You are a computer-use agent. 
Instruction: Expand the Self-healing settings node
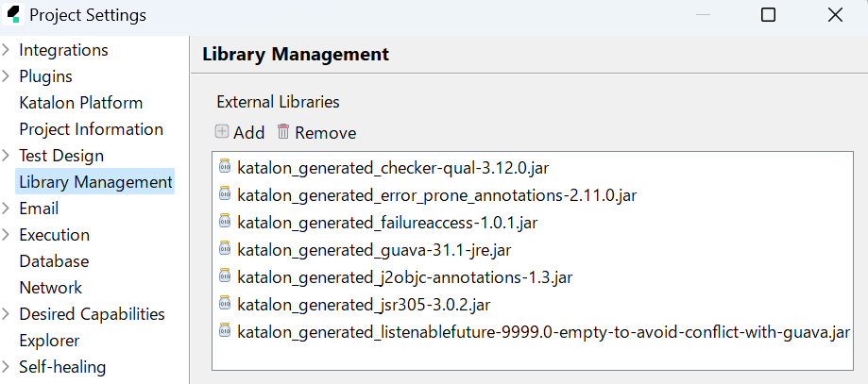coord(7,367)
